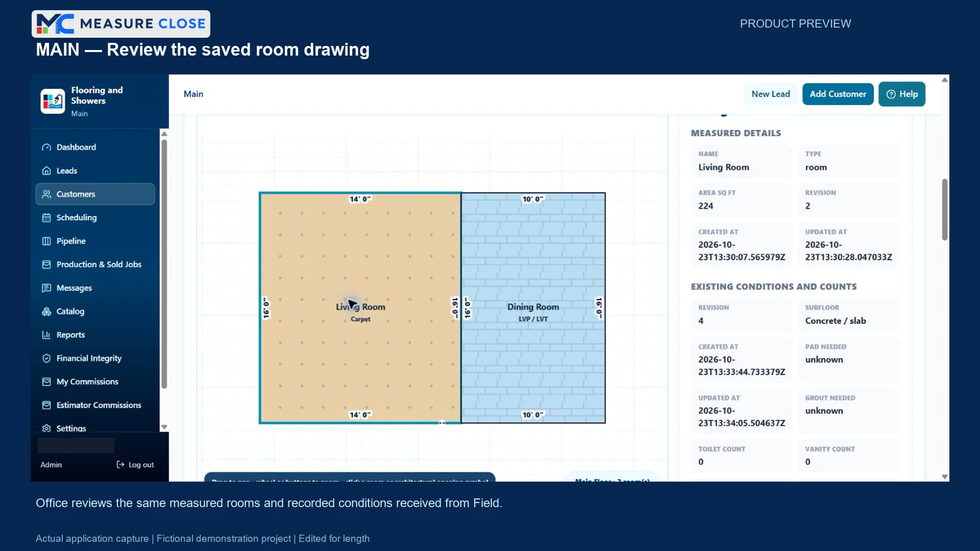
Task: Click the 'Admin' role label
Action: coord(51,465)
